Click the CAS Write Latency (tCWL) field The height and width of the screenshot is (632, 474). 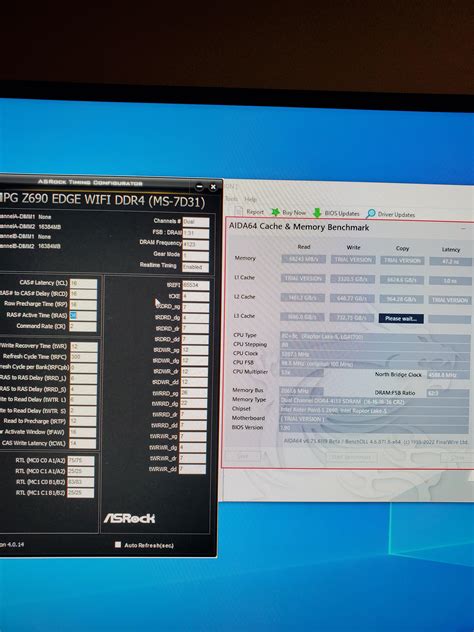(x=83, y=444)
